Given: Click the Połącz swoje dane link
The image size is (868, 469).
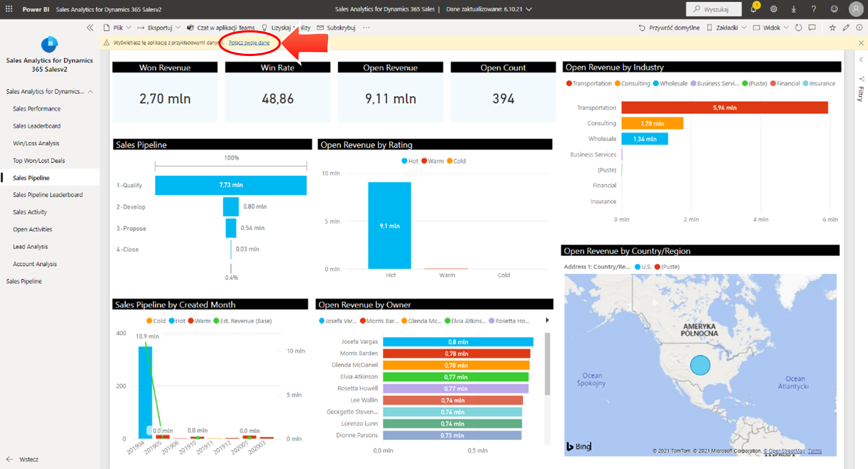Looking at the screenshot, I should tap(249, 43).
